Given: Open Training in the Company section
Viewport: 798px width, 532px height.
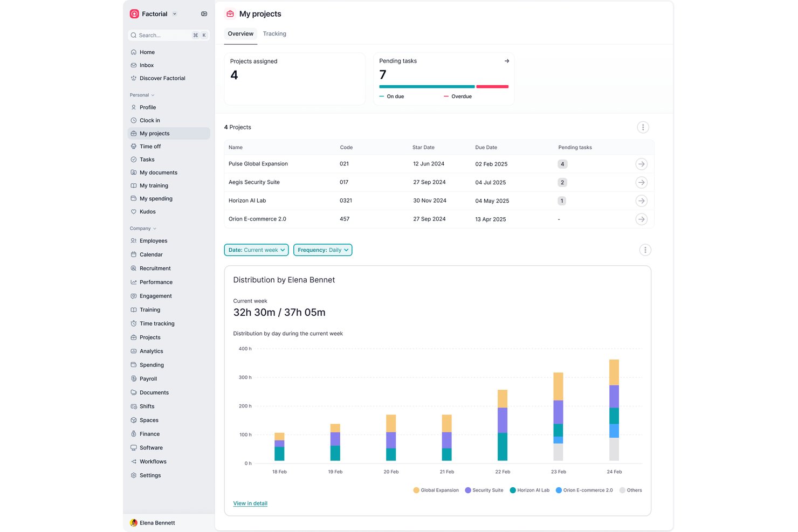Looking at the screenshot, I should point(169,310).
